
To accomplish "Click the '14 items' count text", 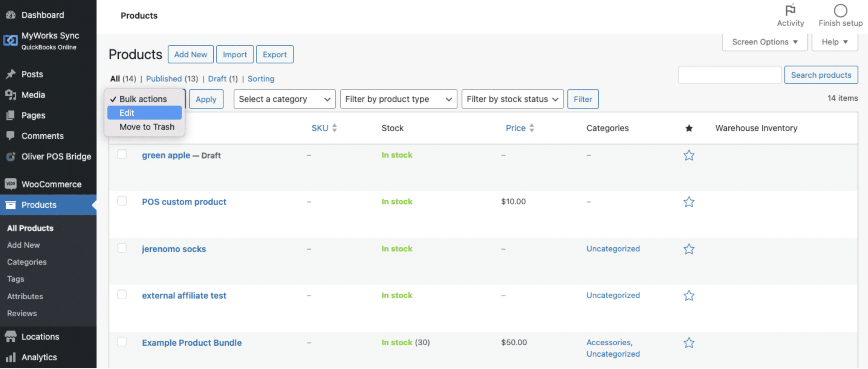I will coord(842,98).
